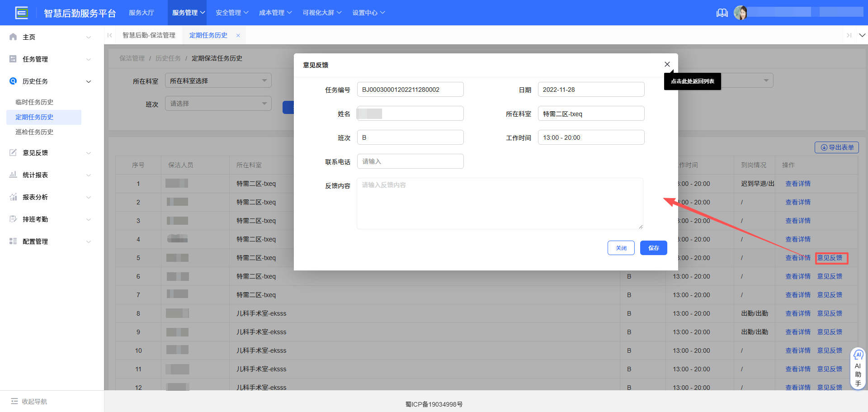Viewport: 868px width, 412px height.
Task: Open the 排班考勤 scheduling icon
Action: coord(13,219)
